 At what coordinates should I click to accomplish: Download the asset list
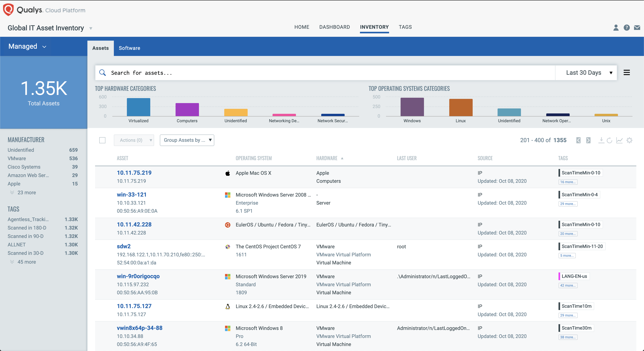pos(601,140)
